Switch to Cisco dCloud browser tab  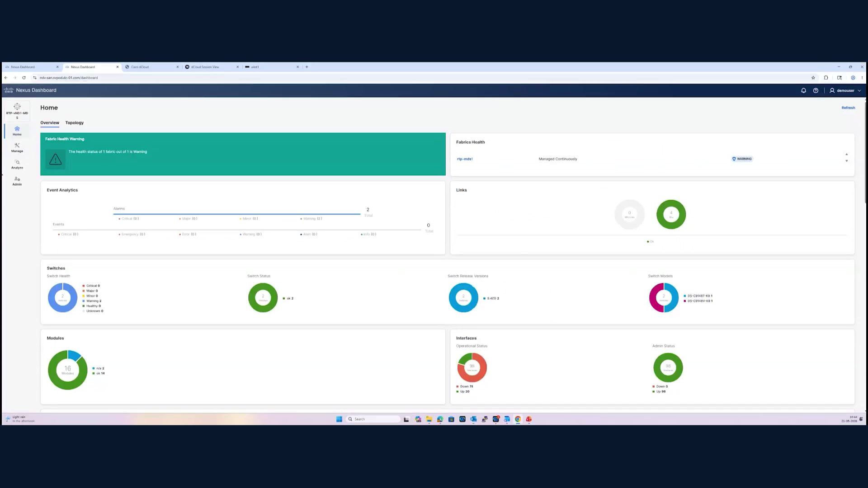point(151,67)
